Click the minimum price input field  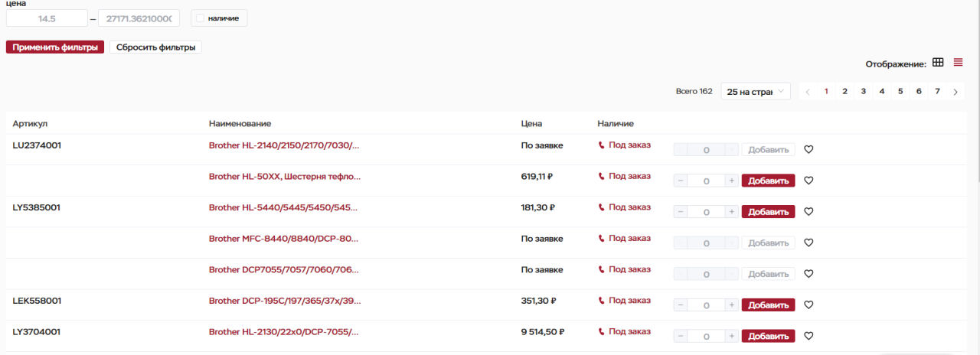click(x=46, y=18)
